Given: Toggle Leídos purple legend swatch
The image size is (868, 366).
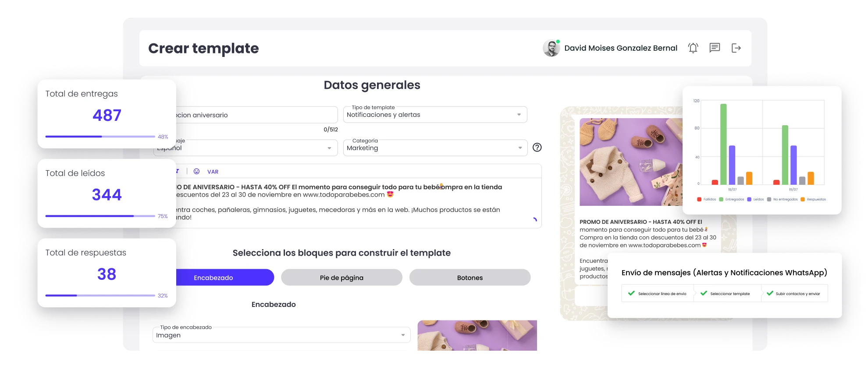Looking at the screenshot, I should click(x=749, y=199).
